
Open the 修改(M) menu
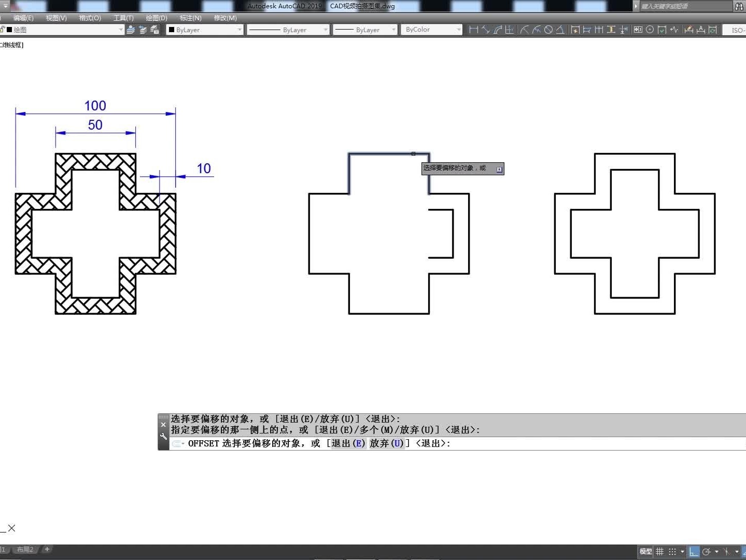click(x=225, y=18)
